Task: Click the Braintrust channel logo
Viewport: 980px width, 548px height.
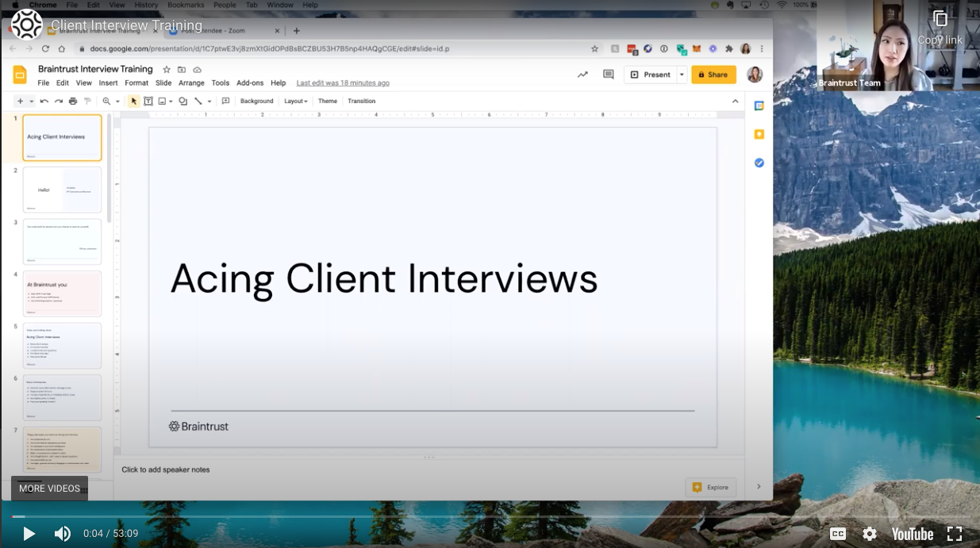Action: (x=26, y=25)
